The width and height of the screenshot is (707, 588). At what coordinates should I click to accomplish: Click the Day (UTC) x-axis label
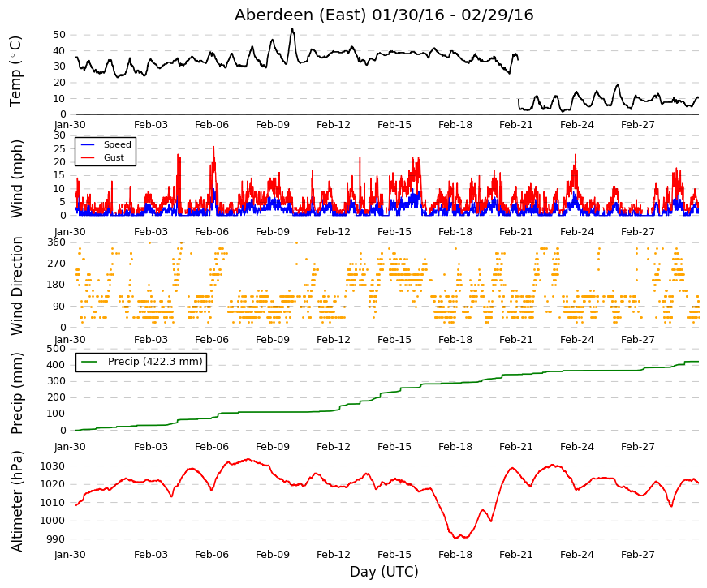pos(384,572)
